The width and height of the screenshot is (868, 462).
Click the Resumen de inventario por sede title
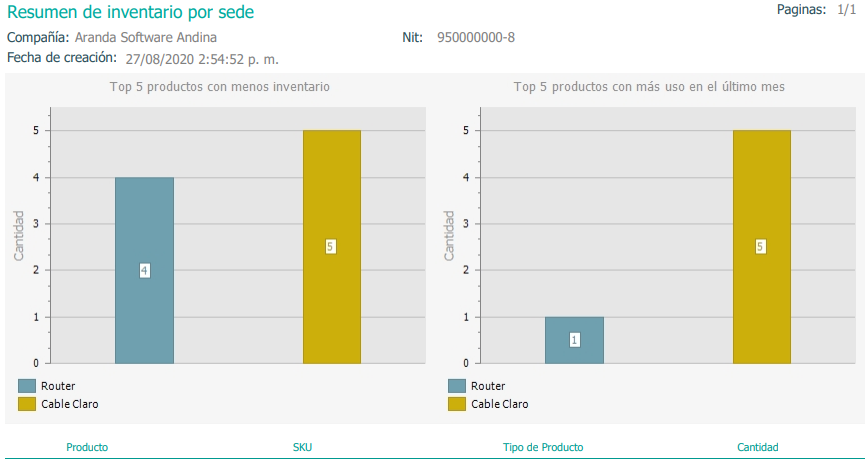pos(131,13)
